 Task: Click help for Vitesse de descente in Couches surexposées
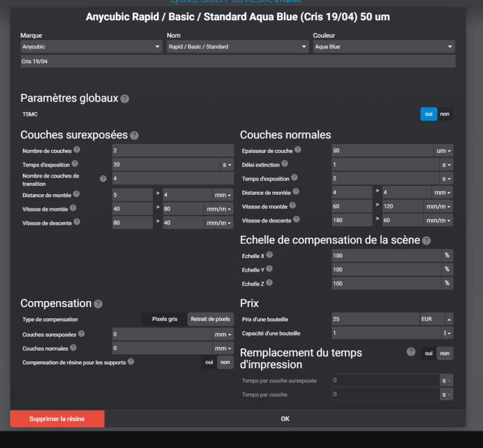[77, 222]
